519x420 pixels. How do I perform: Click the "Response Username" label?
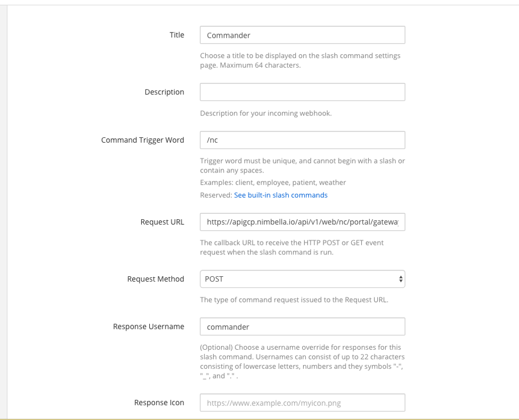[x=148, y=326]
